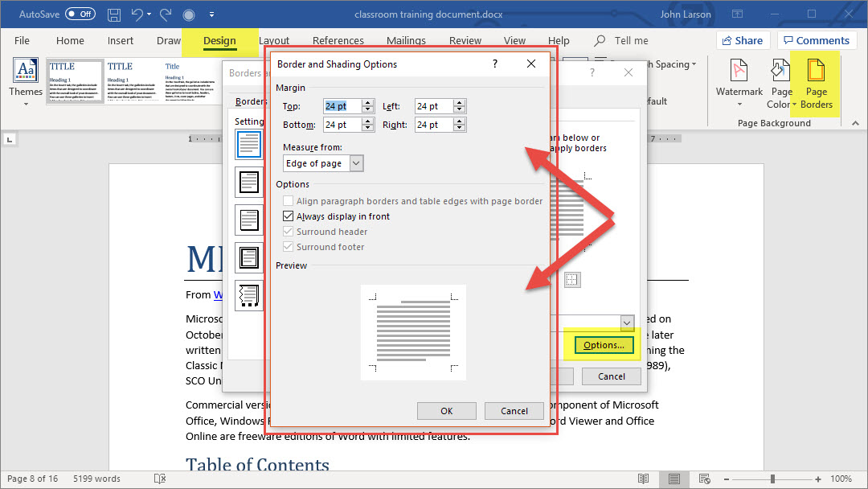This screenshot has width=868, height=489.
Task: Uncheck Always display in front
Action: 289,216
